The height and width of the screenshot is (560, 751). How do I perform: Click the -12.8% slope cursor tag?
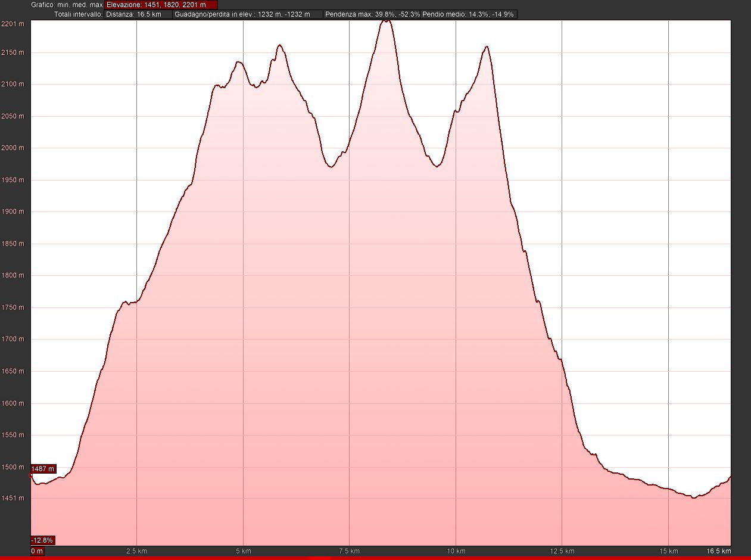click(x=43, y=540)
